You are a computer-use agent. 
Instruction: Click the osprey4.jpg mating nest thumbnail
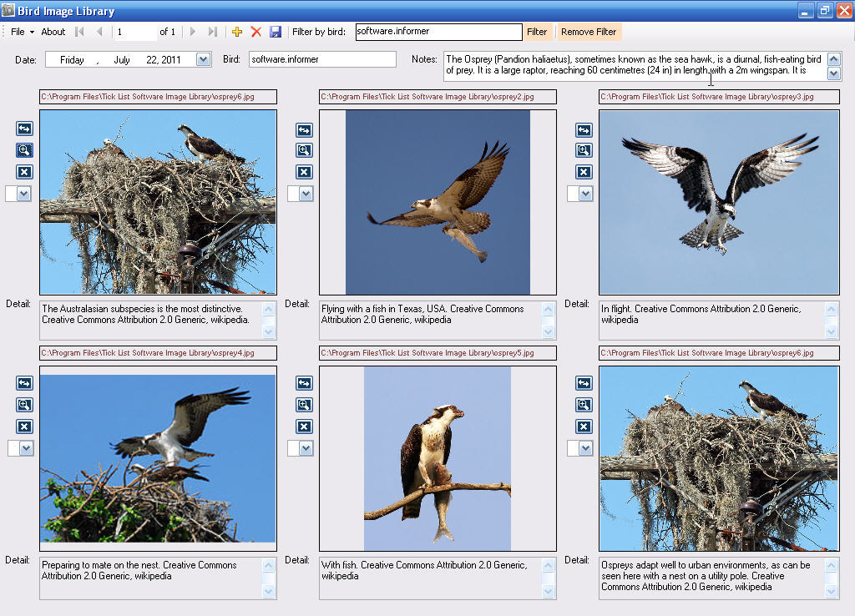pos(158,458)
